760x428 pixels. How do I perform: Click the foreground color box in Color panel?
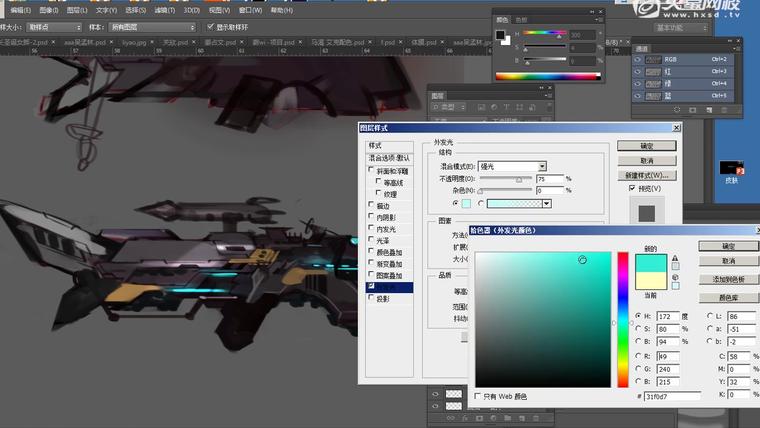(x=501, y=37)
